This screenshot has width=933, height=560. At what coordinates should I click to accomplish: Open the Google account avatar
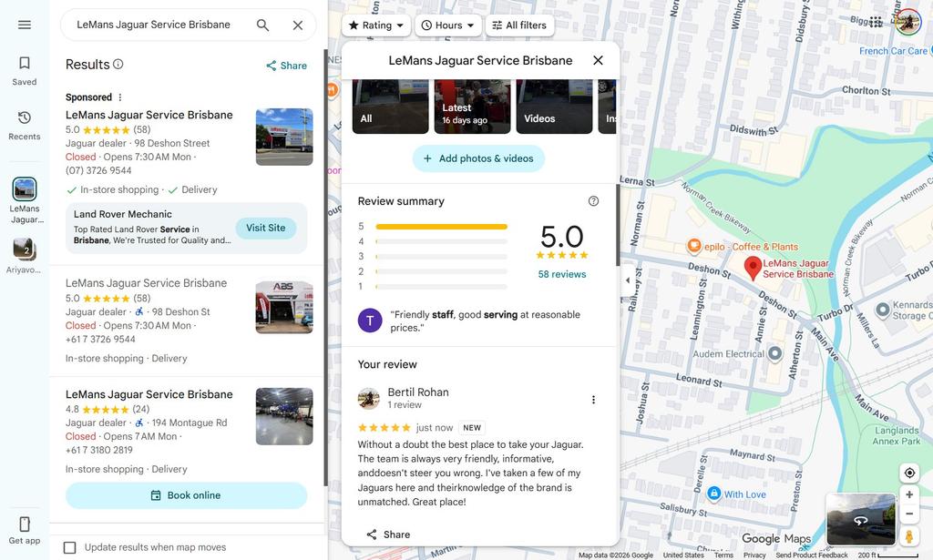pyautogui.click(x=908, y=22)
